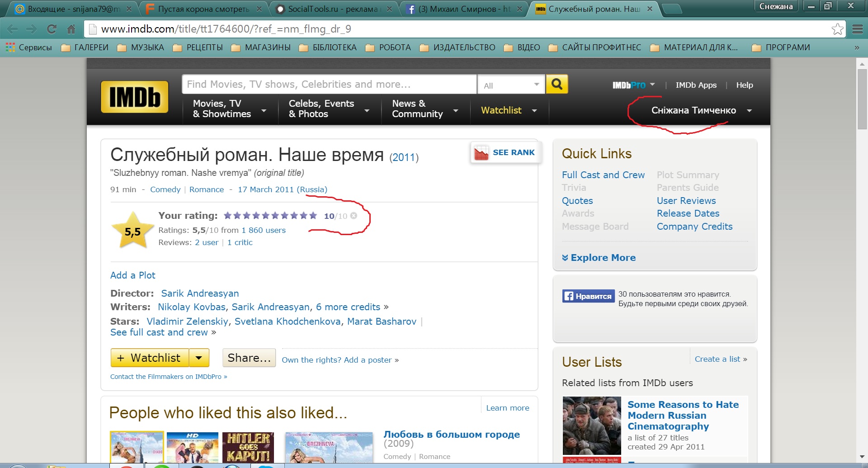Viewport: 868px width, 468px height.
Task: Open the IMDbPro dropdown arrow
Action: (652, 85)
